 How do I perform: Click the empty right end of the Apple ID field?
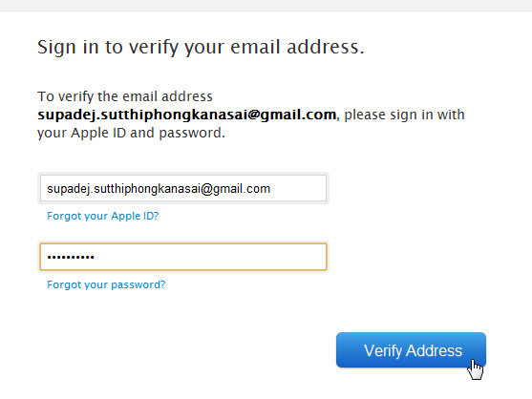299,188
